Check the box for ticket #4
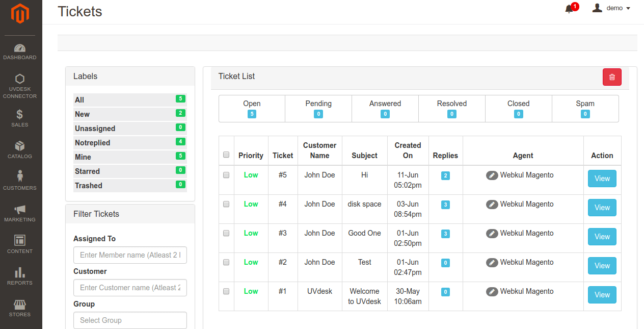This screenshot has height=329, width=644. (x=226, y=204)
